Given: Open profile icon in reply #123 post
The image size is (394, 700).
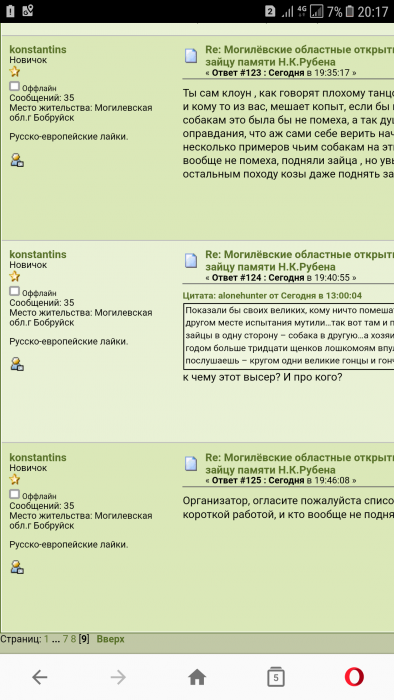Looking at the screenshot, I should [17, 160].
